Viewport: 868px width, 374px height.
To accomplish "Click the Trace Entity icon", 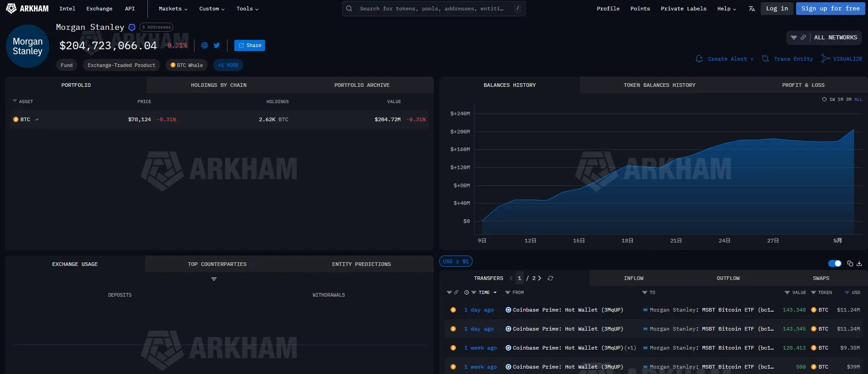I will pos(765,59).
